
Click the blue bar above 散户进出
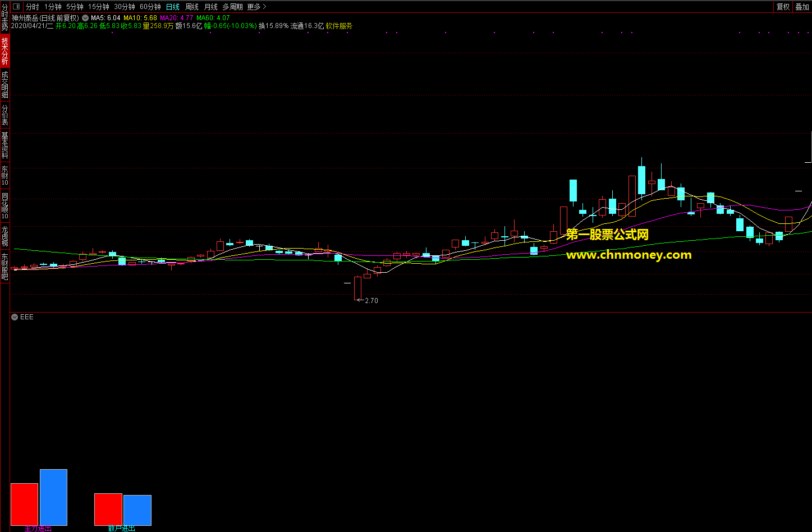click(x=137, y=511)
